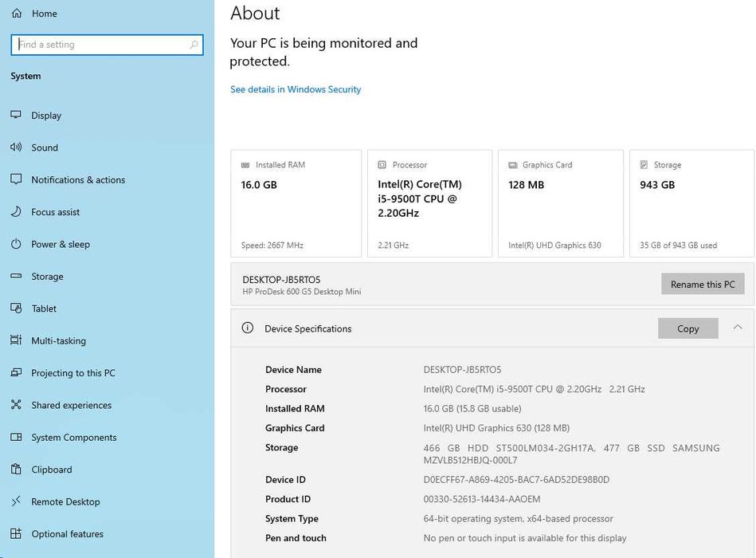Collapse the Device Specifications section
The height and width of the screenshot is (558, 756).
click(738, 328)
